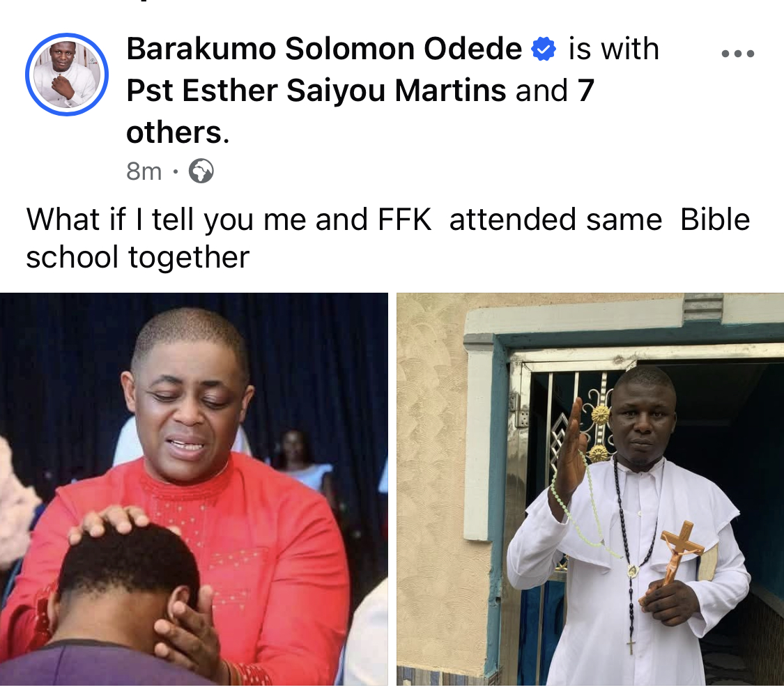Click the post caption mentioning FFK
This screenshot has width=784, height=692.
coord(388,238)
